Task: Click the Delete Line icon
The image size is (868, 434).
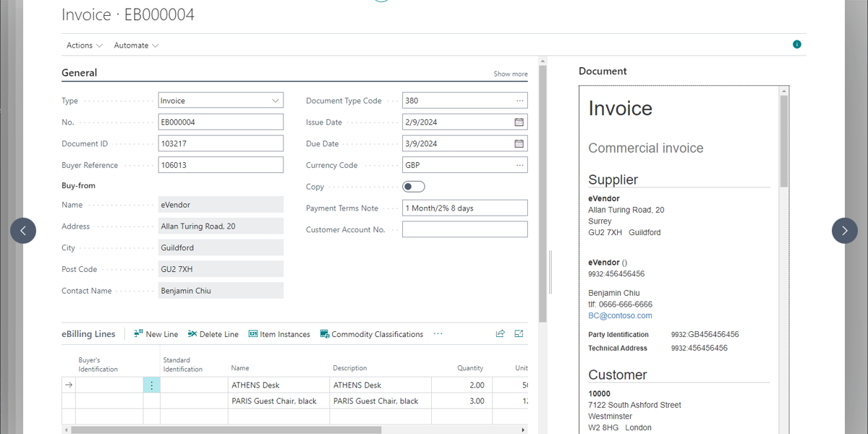Action: 192,334
